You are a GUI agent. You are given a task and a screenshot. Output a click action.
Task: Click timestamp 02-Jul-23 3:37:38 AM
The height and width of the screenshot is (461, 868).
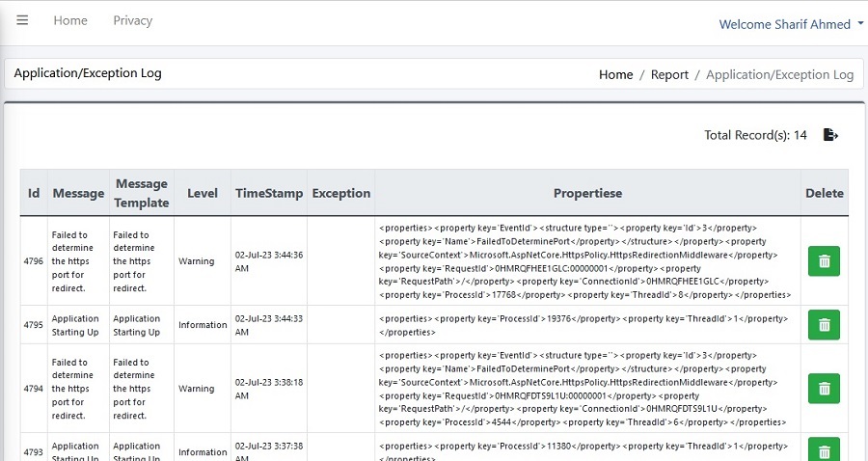(x=268, y=451)
